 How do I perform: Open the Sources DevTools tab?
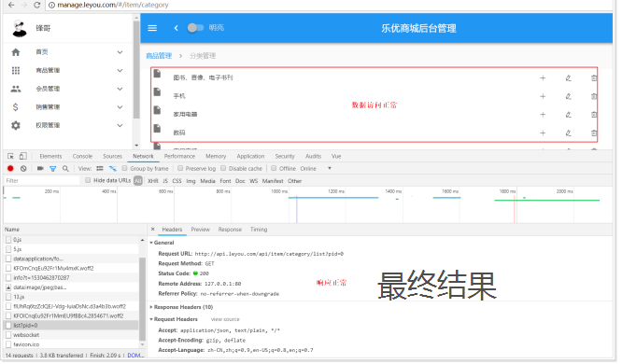(113, 156)
